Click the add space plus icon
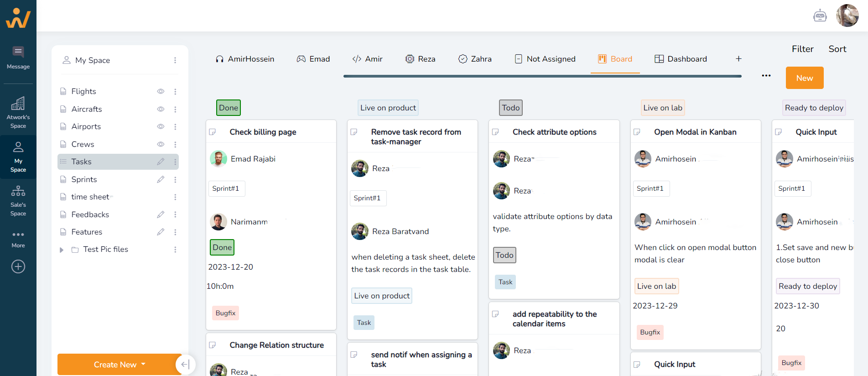The image size is (868, 376). point(18,266)
